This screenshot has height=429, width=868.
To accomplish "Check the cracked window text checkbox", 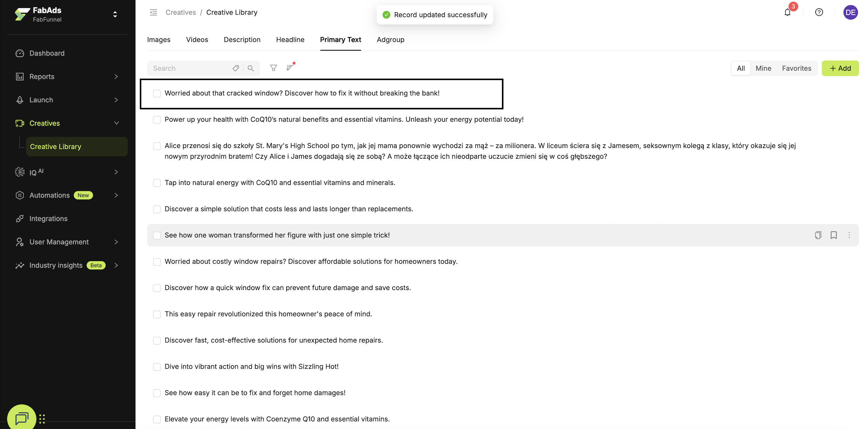I will pyautogui.click(x=157, y=93).
